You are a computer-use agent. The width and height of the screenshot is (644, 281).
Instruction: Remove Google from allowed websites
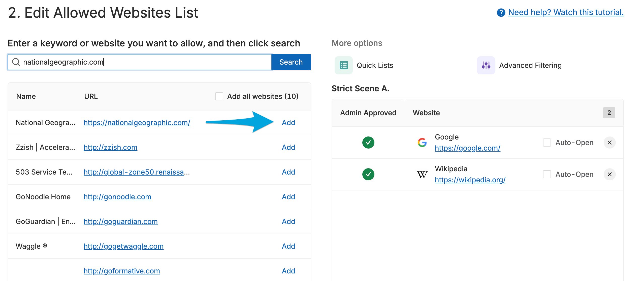tap(609, 143)
